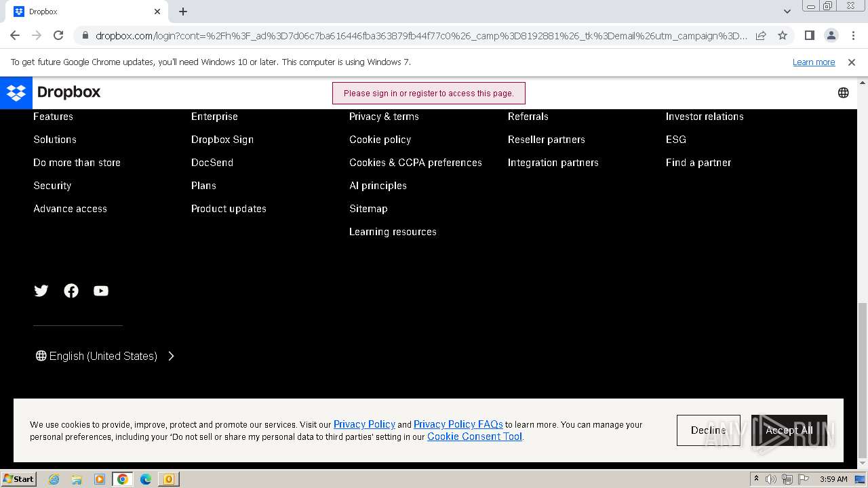868x488 pixels.
Task: View Plans page
Action: (203, 186)
